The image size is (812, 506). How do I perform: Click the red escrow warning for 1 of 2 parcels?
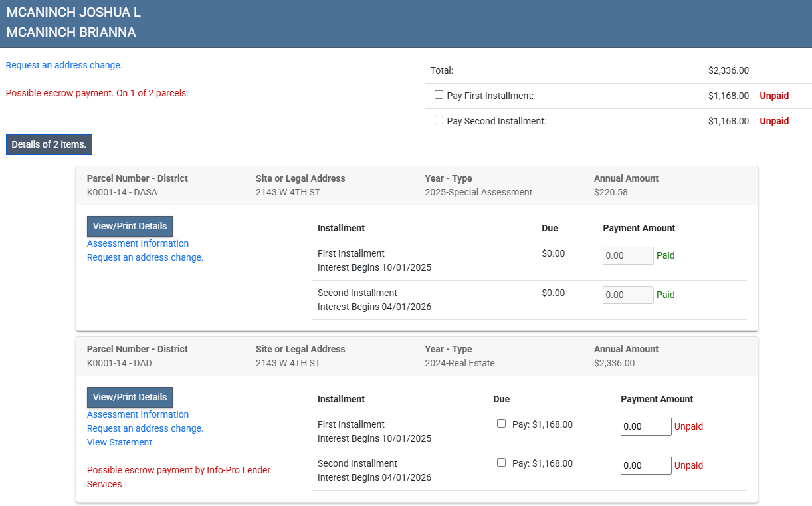pyautogui.click(x=97, y=93)
